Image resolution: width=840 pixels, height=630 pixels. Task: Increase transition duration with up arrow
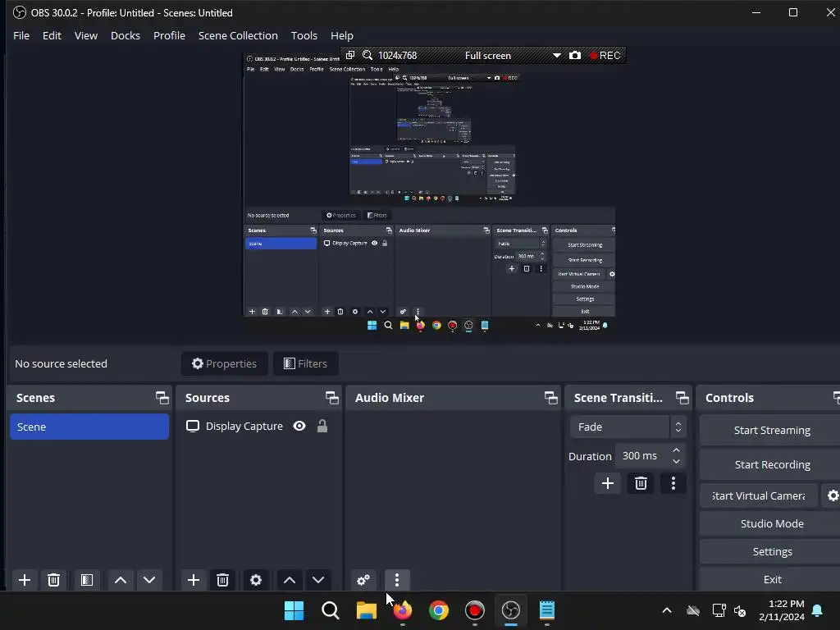pyautogui.click(x=676, y=450)
